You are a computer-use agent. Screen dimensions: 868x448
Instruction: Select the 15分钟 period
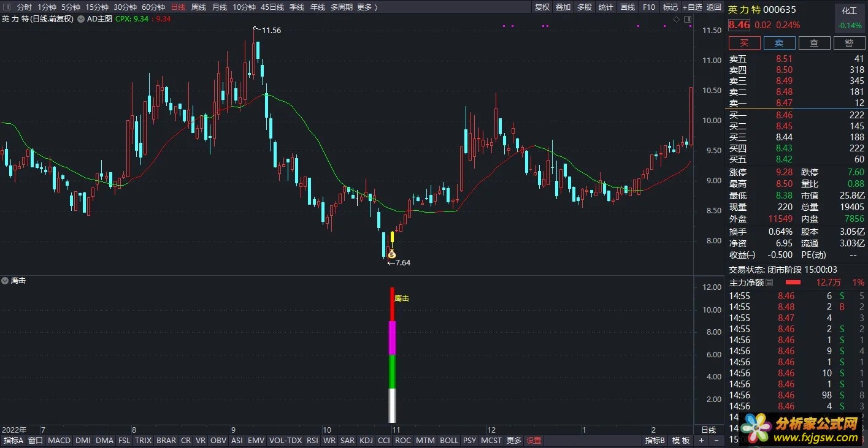(97, 7)
